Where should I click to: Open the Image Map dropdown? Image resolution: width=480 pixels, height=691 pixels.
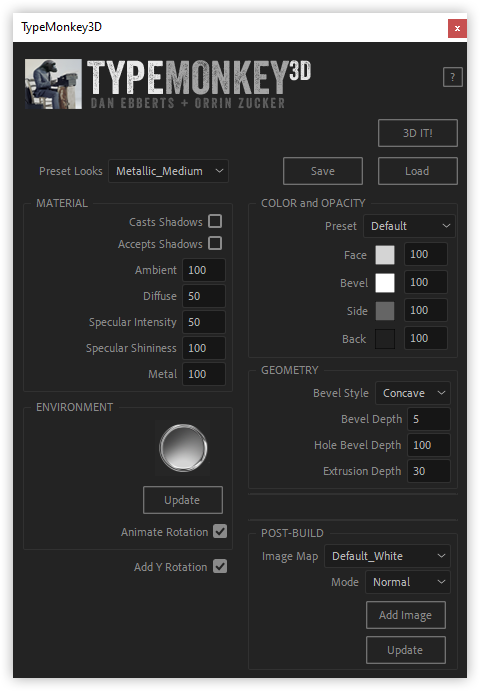(x=387, y=556)
